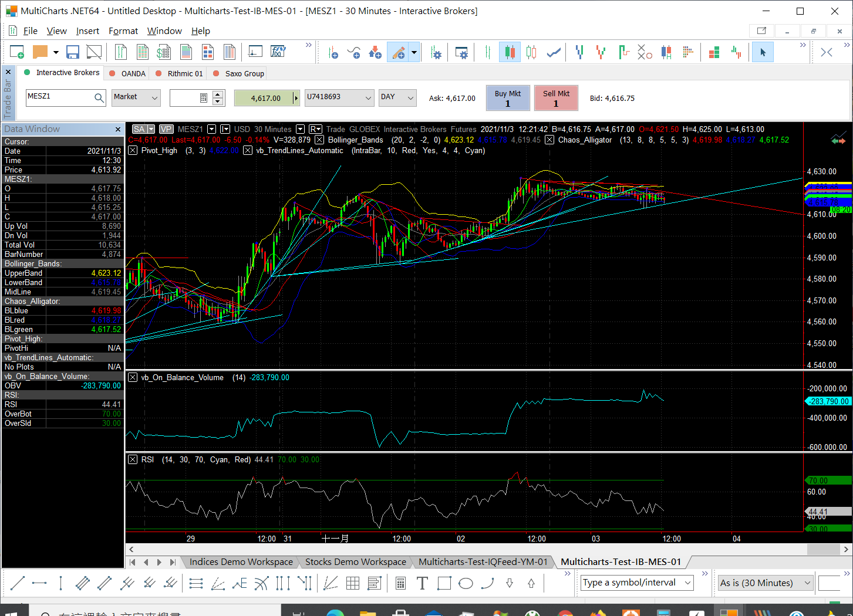This screenshot has width=853, height=616.
Task: Toggle the Bollinger_Bands study checkbox
Action: tap(319, 140)
